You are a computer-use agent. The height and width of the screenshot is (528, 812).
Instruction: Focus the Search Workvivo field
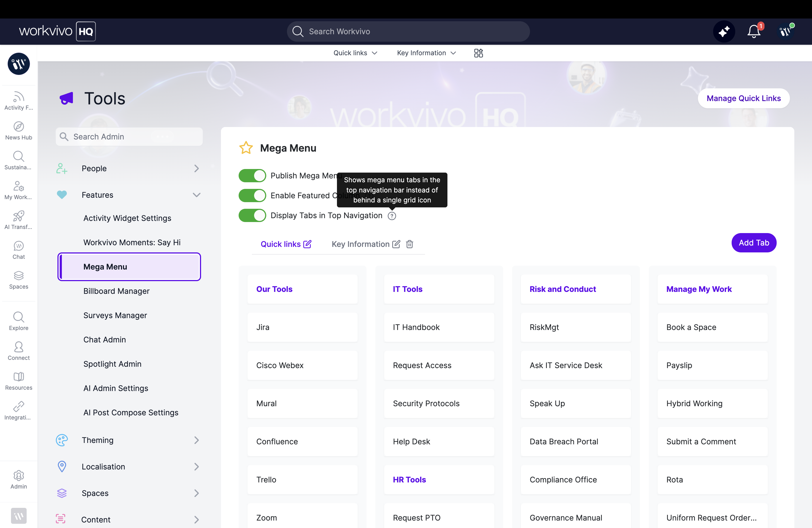pyautogui.click(x=408, y=31)
